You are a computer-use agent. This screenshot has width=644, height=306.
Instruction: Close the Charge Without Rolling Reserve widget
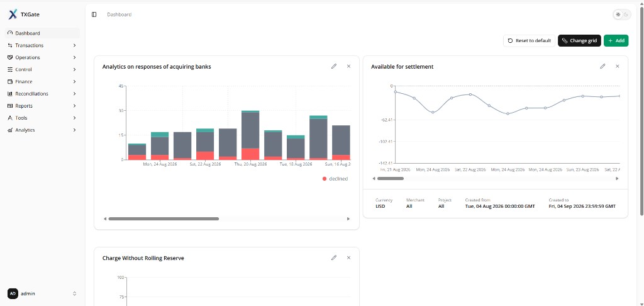(x=348, y=258)
